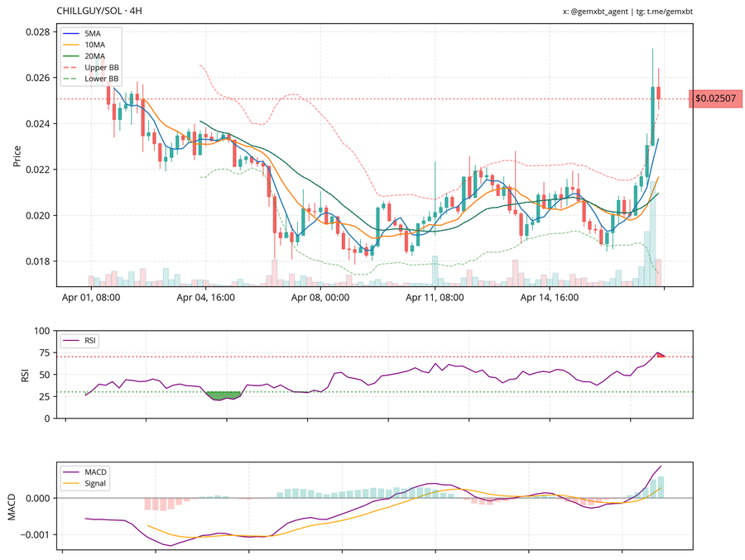The height and width of the screenshot is (560, 745).
Task: Click the red overbought RSI peak marker
Action: coord(660,355)
